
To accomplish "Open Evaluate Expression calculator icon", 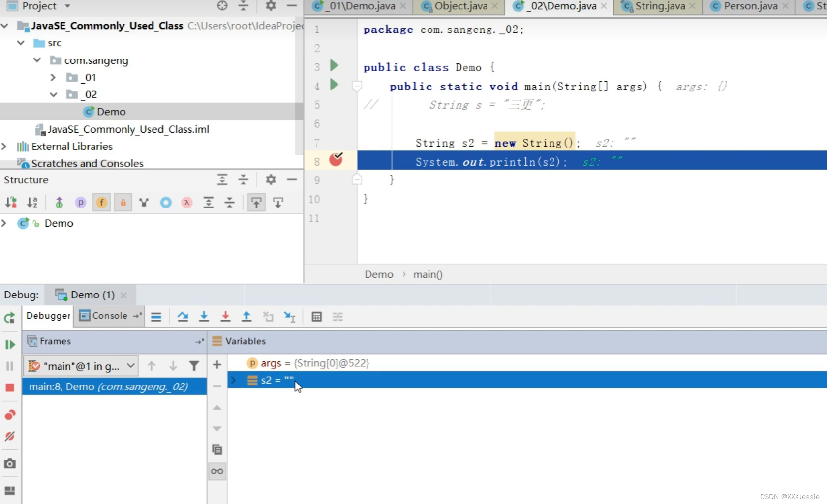I will (x=316, y=317).
